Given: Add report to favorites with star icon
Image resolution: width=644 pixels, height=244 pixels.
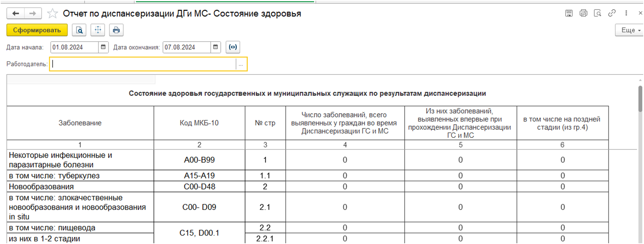Looking at the screenshot, I should (52, 14).
